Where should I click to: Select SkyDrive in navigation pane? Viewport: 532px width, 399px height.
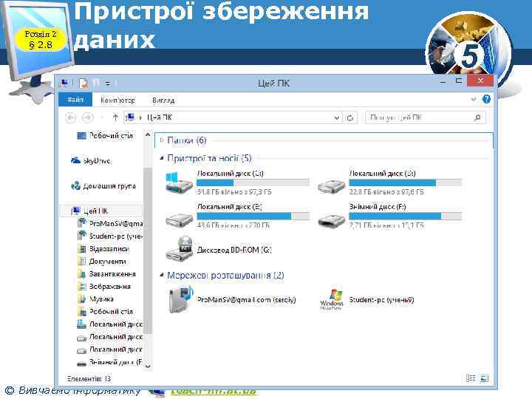[x=91, y=161]
